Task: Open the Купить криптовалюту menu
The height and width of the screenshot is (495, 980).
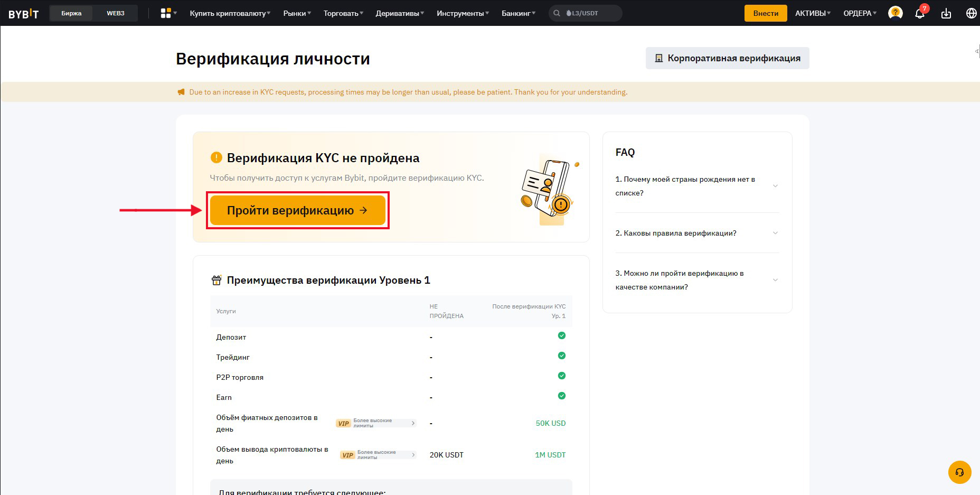Action: pyautogui.click(x=230, y=13)
